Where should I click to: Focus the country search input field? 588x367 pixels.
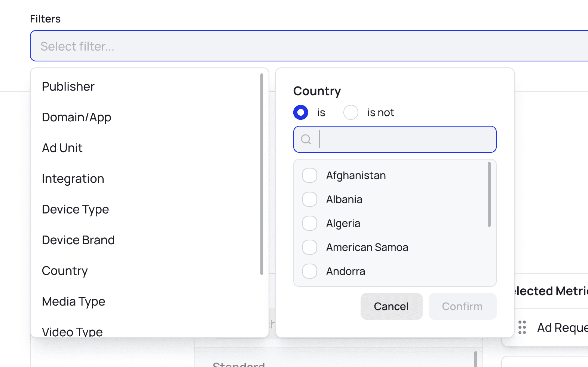pos(395,139)
